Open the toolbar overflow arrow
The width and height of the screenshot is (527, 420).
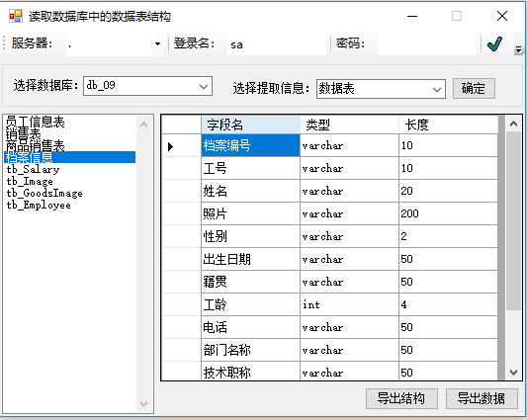[518, 49]
